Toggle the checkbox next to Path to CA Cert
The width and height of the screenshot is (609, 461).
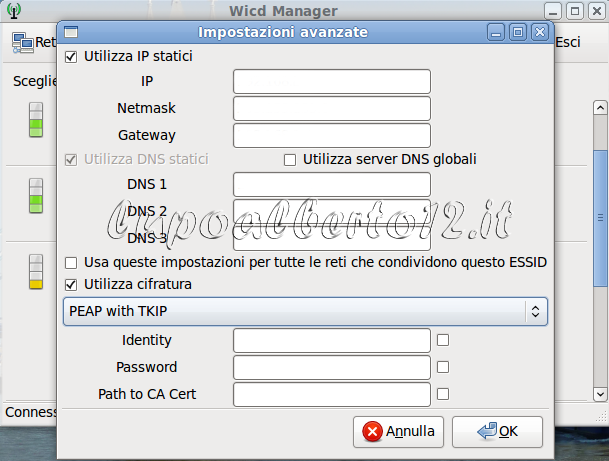[x=443, y=394]
